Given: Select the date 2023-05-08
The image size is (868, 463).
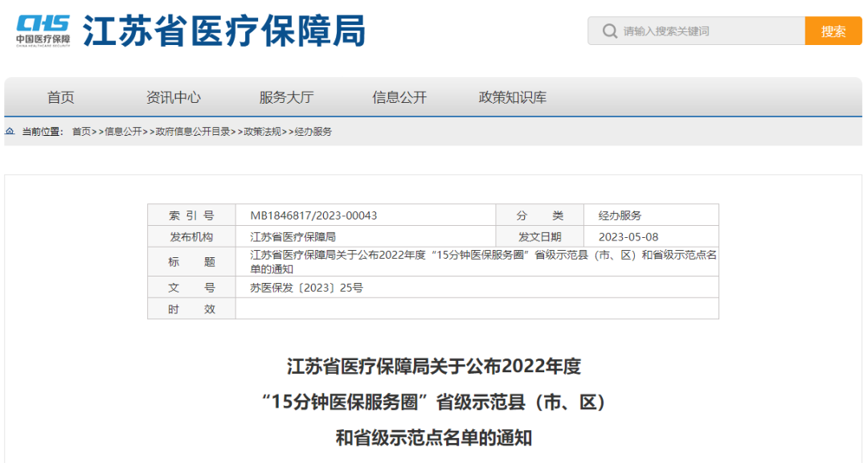Looking at the screenshot, I should pos(628,237).
